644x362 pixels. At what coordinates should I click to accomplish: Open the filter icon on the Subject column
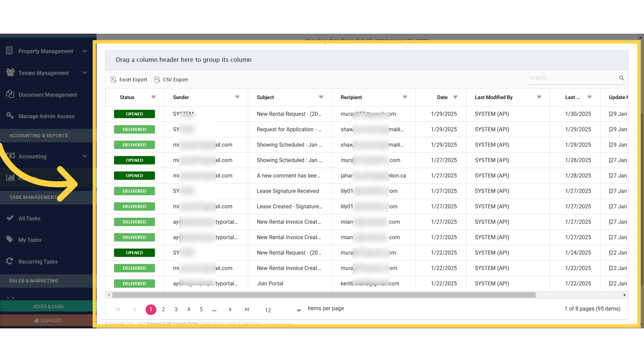[x=321, y=97]
